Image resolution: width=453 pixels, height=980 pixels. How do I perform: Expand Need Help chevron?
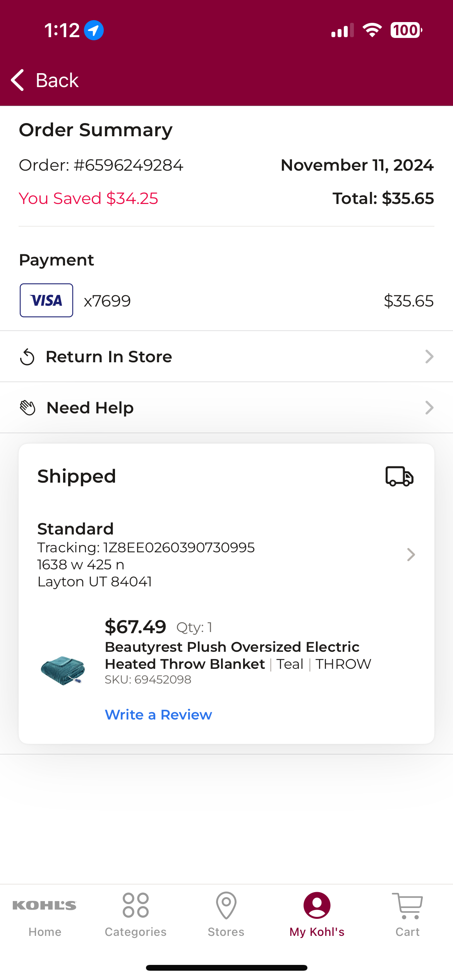click(429, 408)
